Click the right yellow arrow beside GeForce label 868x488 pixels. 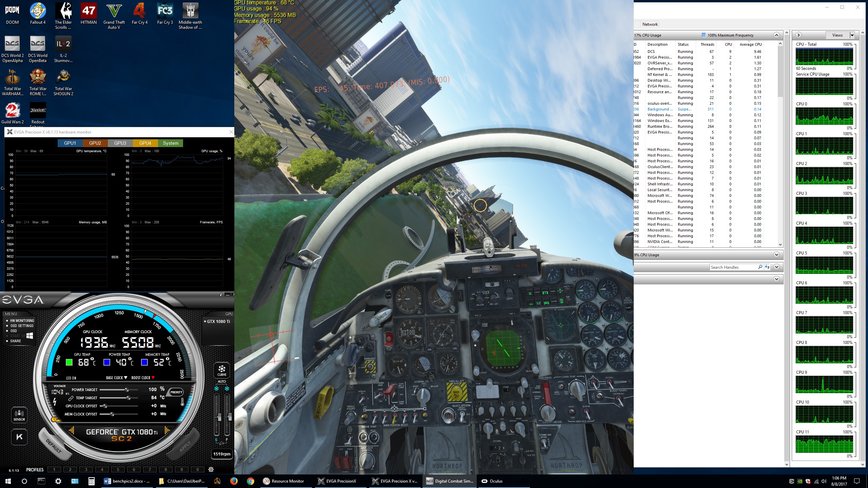point(167,430)
